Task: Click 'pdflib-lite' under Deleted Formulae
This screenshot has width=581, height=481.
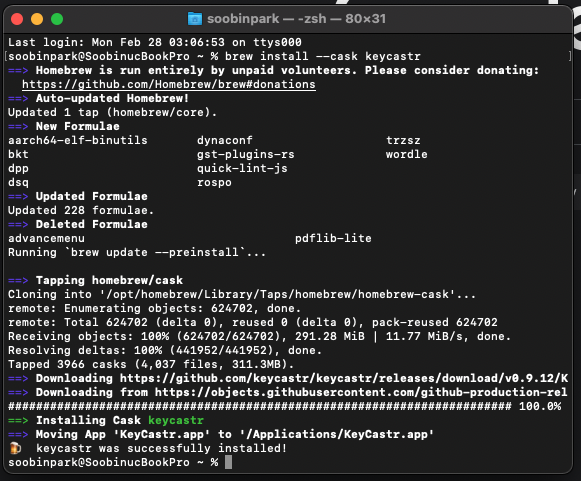Action: [333, 239]
